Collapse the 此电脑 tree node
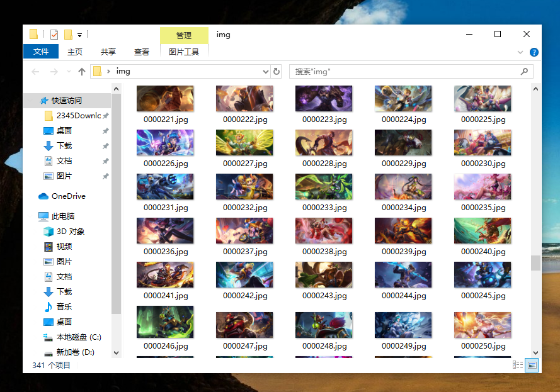Viewport: 560px width, 392px height. coord(30,216)
